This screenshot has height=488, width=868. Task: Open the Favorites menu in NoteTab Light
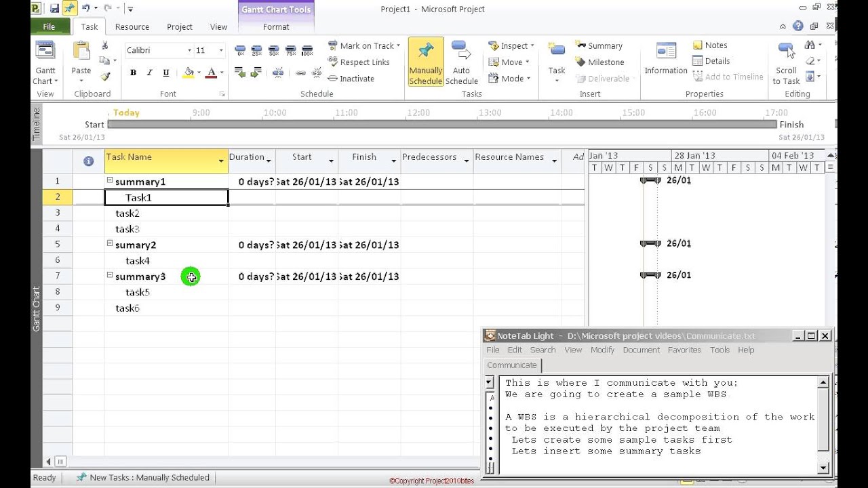click(684, 350)
